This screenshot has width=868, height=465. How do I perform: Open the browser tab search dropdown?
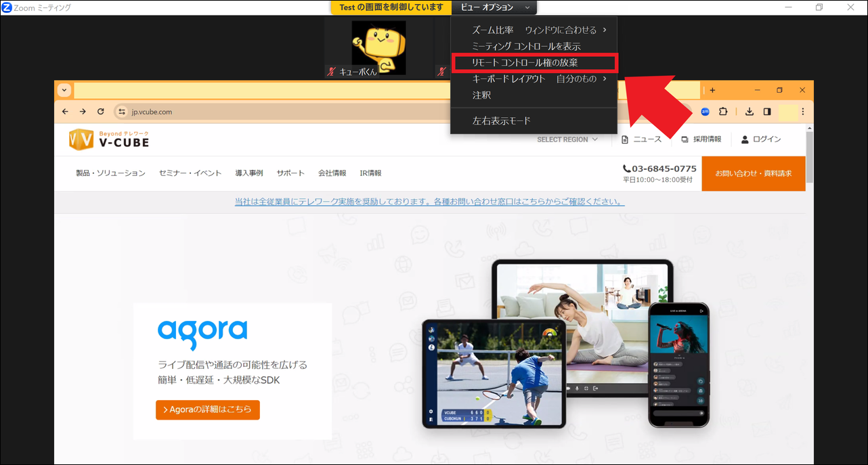(64, 90)
